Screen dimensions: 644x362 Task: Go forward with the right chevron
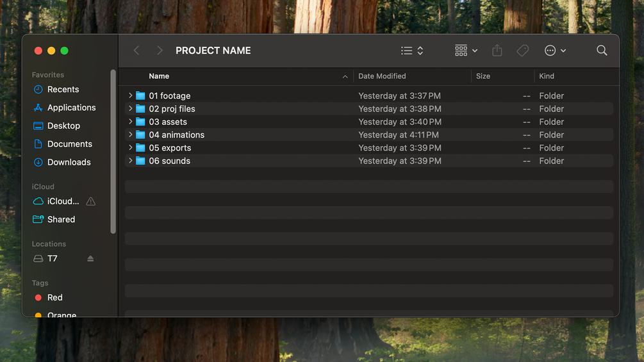click(160, 51)
